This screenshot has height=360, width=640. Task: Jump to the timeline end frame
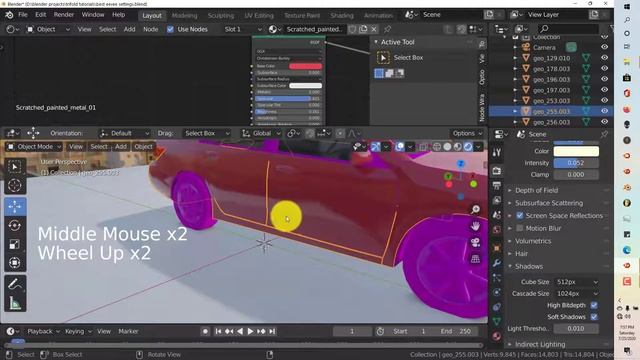[x=272, y=331]
